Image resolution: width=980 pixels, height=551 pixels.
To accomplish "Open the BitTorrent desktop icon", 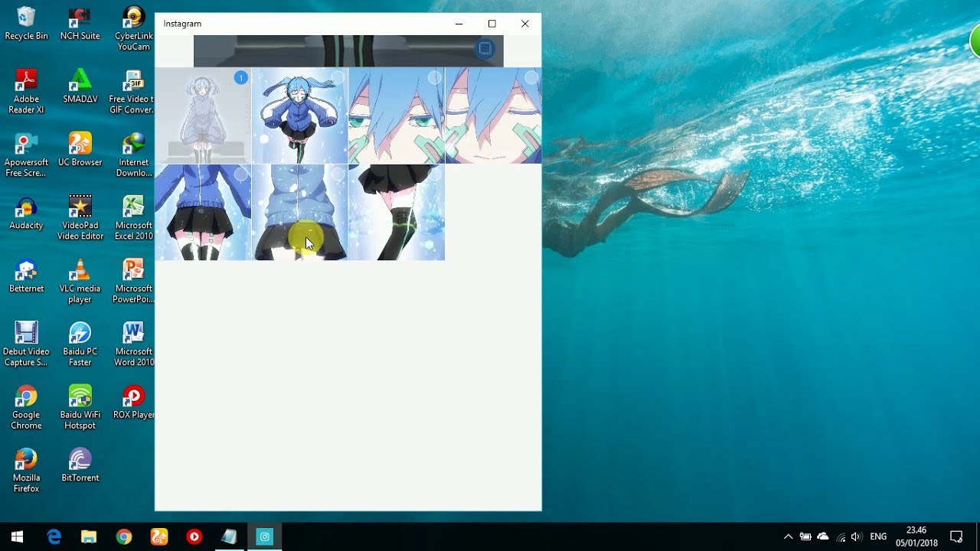I will 80,465.
